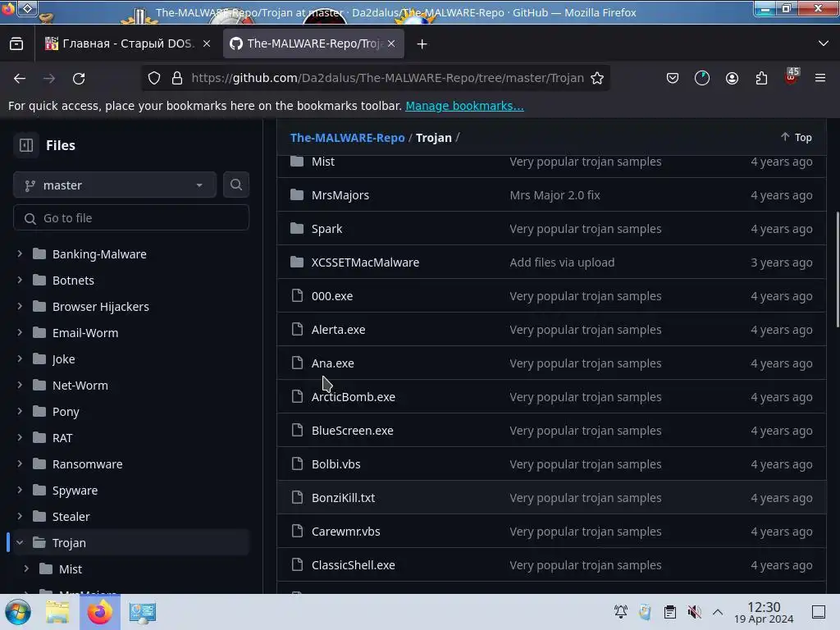The width and height of the screenshot is (840, 630).
Task: Open The-MALWARE-Repo breadcrumb link
Action: [x=347, y=138]
